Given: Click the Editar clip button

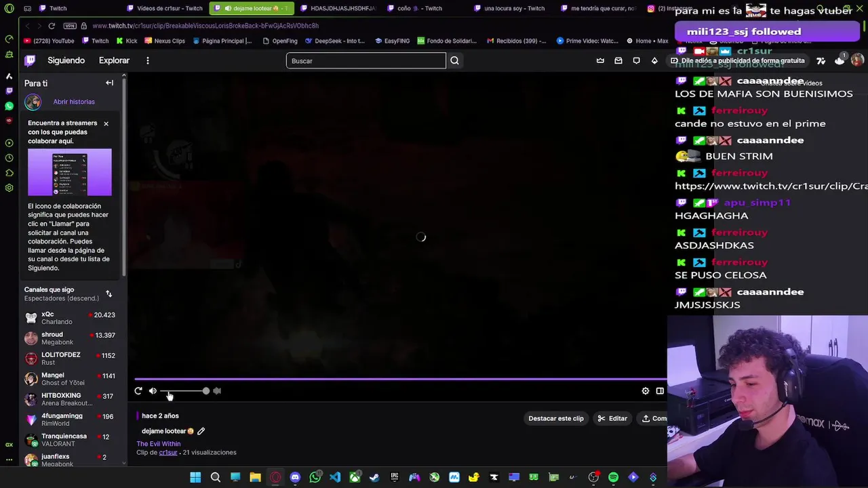Looking at the screenshot, I should pyautogui.click(x=612, y=418).
